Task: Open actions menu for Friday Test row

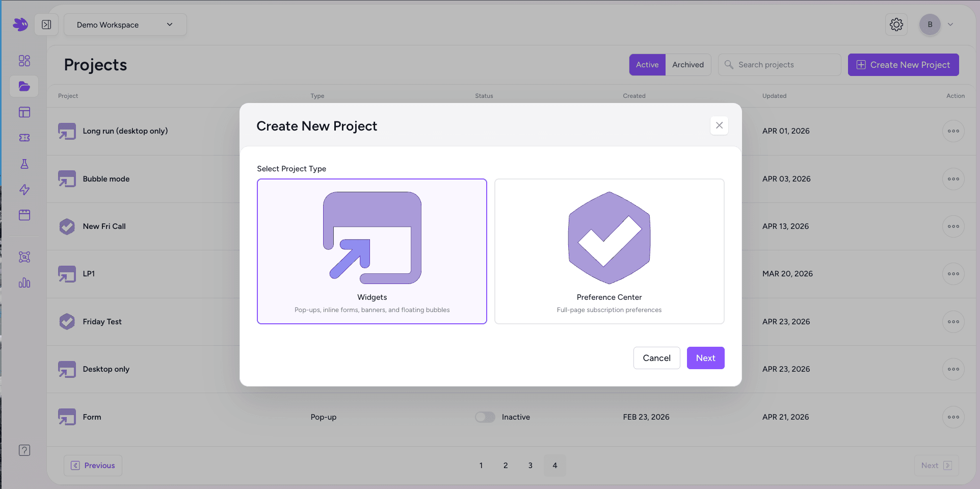Action: pos(953,322)
